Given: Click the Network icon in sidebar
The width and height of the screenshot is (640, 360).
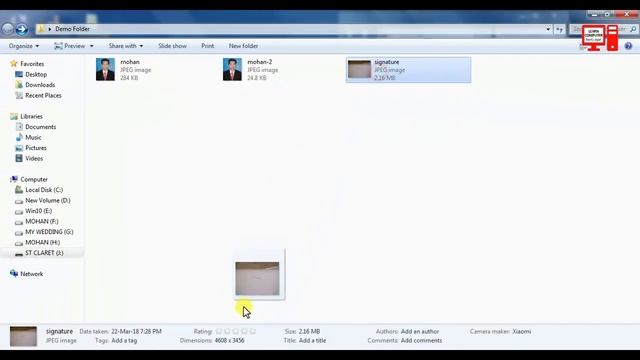Looking at the screenshot, I should [14, 273].
